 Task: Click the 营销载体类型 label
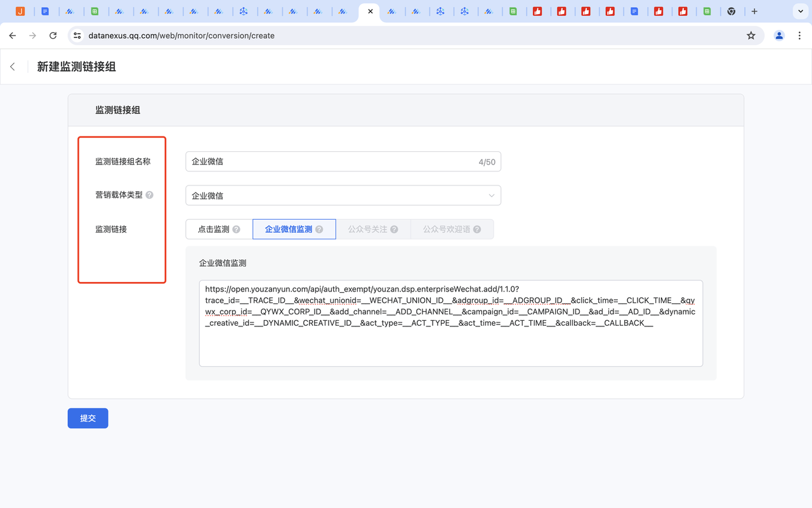[x=119, y=195]
